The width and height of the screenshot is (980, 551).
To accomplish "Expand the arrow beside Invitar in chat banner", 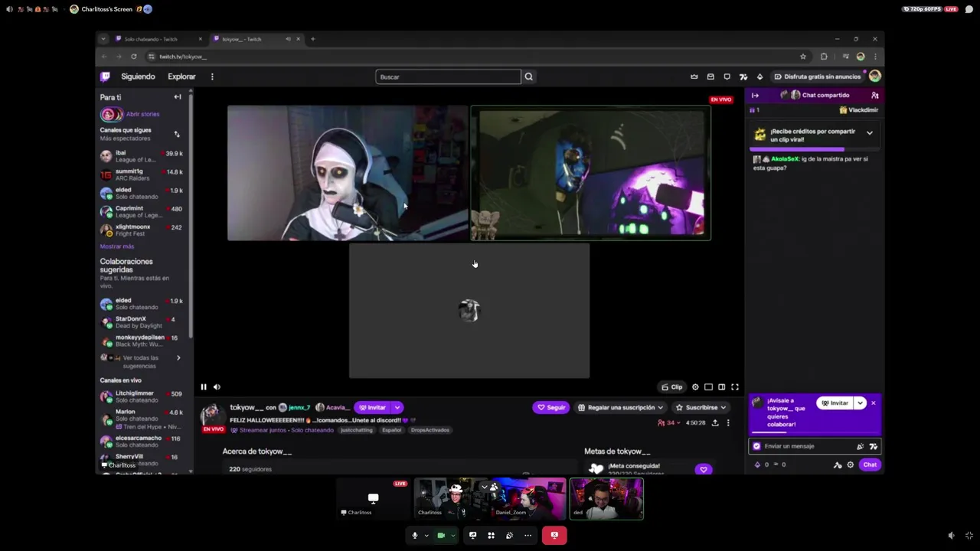I will pyautogui.click(x=860, y=403).
